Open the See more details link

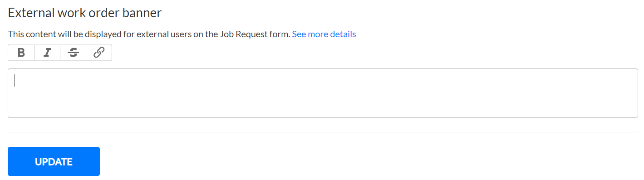coord(324,34)
